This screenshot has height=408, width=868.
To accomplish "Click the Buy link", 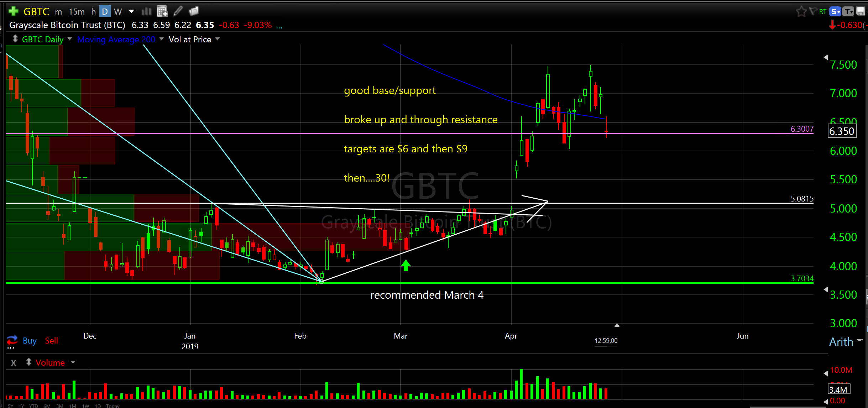I will [x=30, y=341].
